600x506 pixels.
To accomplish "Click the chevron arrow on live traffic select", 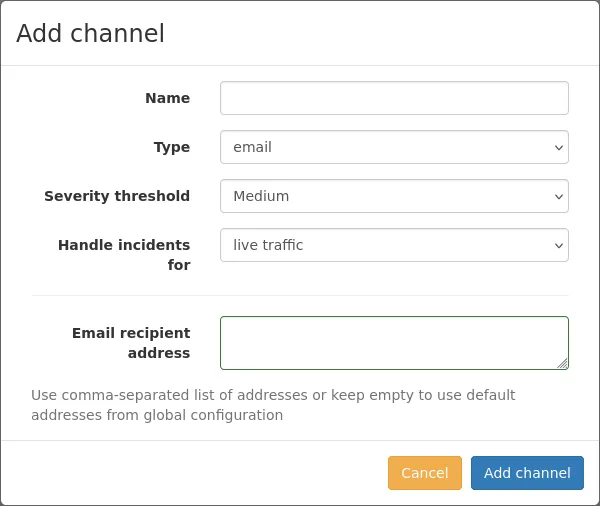I will 558,246.
